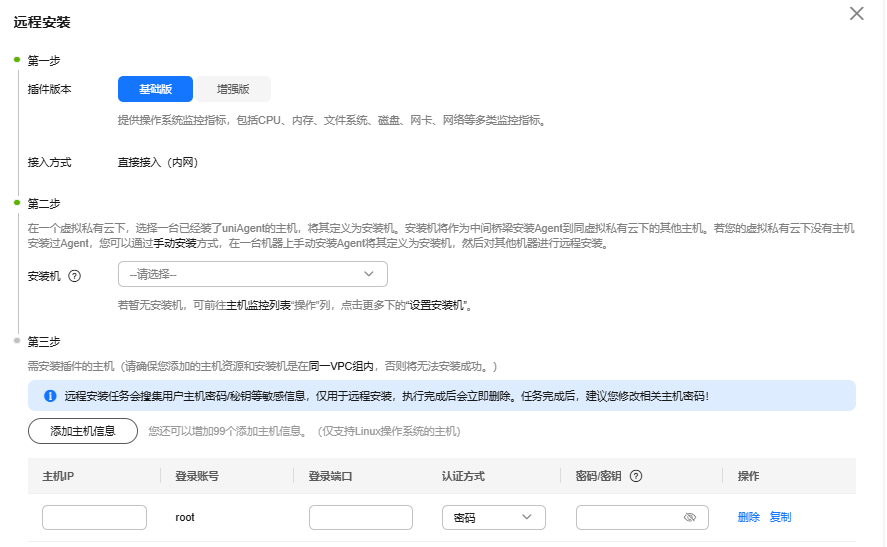Focus the 登录端口 input field
The width and height of the screenshot is (887, 547).
[361, 518]
